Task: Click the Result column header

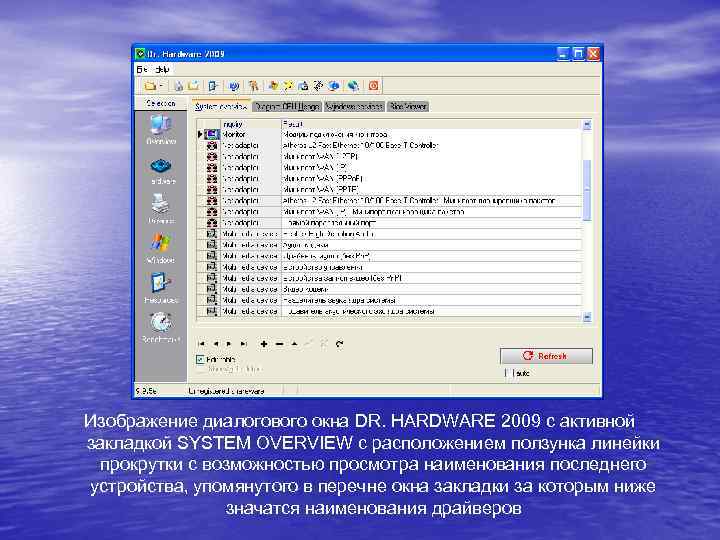Action: pos(431,124)
